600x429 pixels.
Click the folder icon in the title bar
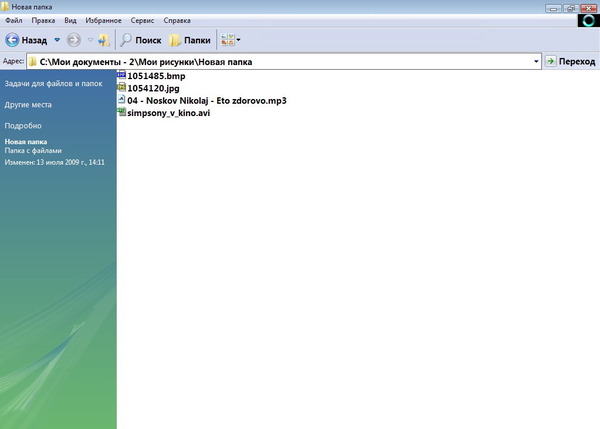(5, 7)
